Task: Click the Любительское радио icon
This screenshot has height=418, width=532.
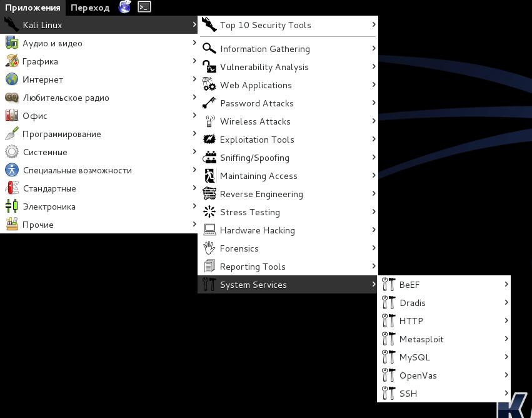Action: (x=12, y=98)
